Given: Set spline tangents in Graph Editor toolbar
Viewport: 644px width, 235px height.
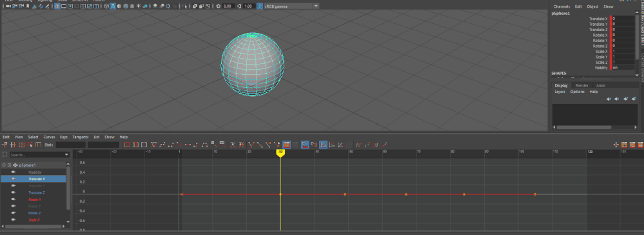Looking at the screenshot, I should (162, 145).
